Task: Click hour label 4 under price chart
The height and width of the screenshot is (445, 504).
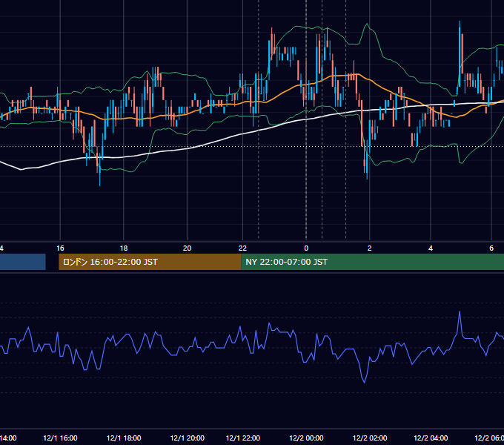Action: coord(431,248)
